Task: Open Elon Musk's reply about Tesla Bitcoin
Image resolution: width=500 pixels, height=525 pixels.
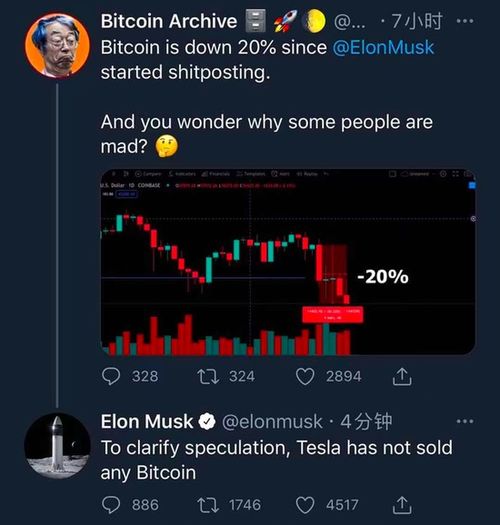Action: click(x=277, y=460)
